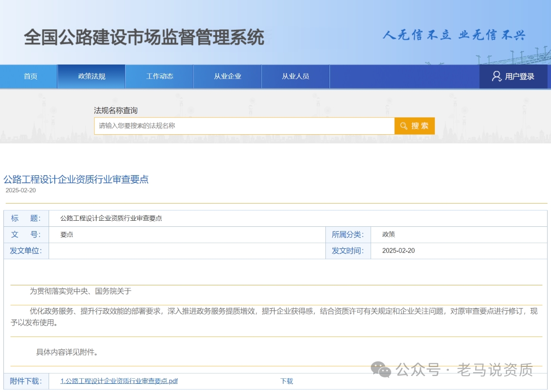Screen dimensions: 551x392
Task: Open the 从业企业 section
Action: coord(228,77)
